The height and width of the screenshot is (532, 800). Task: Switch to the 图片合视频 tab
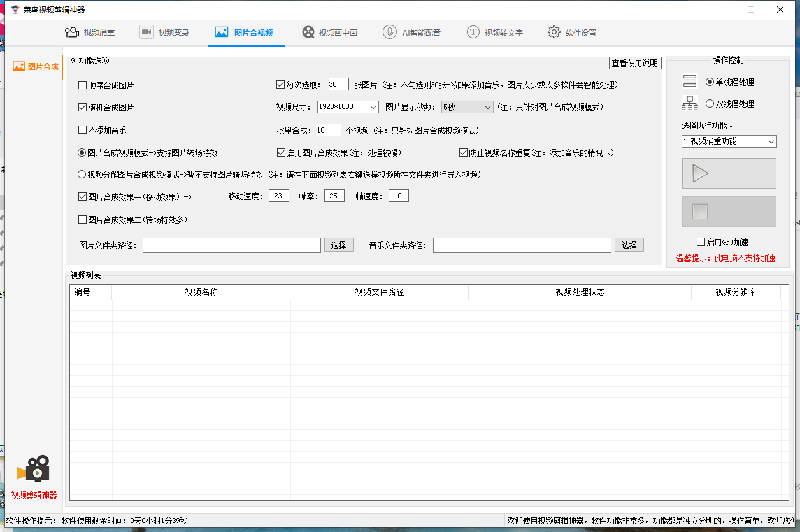pos(246,32)
